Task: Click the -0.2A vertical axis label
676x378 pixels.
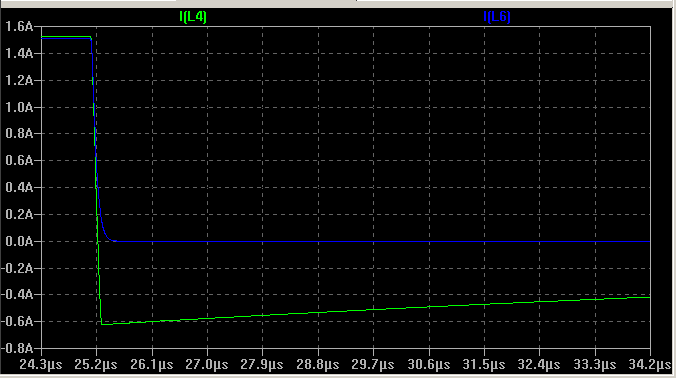Action: 17,268
